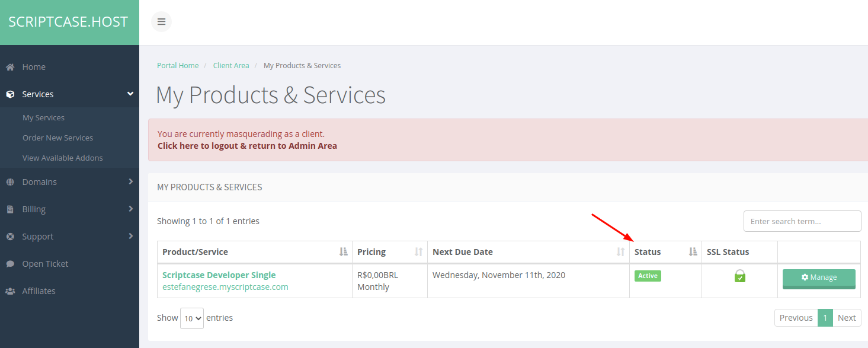
Task: Open the Portal Home breadcrumb link
Action: [x=178, y=66]
